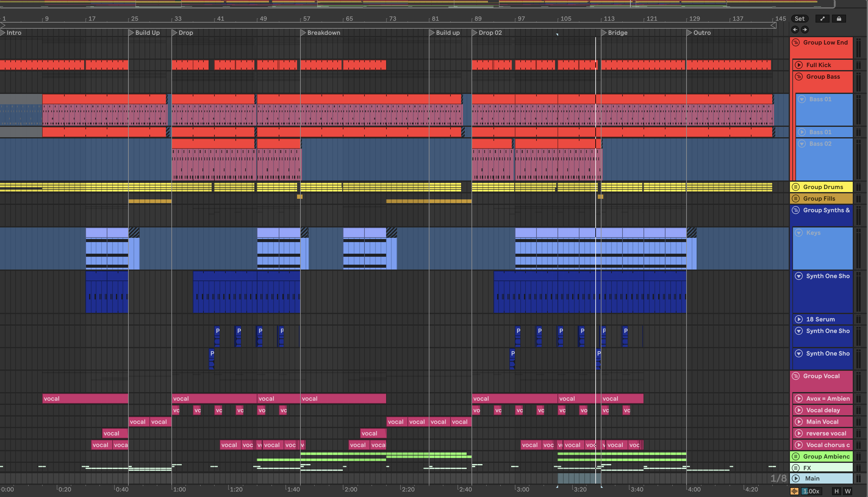Collapse the Group Low End track
Screen dimensions: 868x497
tap(796, 43)
